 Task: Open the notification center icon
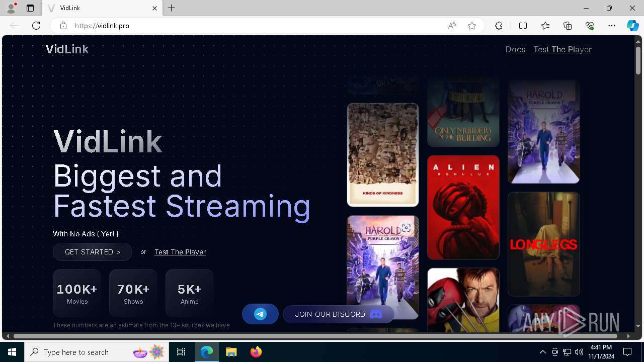point(627,352)
